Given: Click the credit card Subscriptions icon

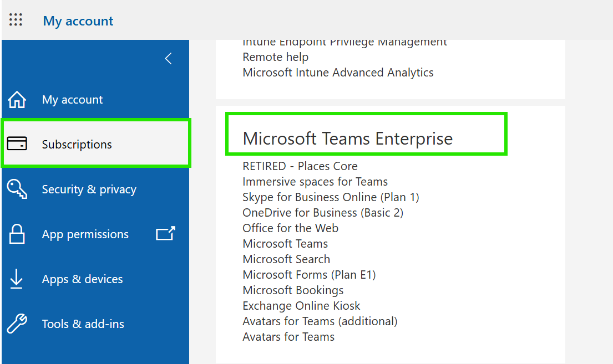Looking at the screenshot, I should (x=17, y=143).
